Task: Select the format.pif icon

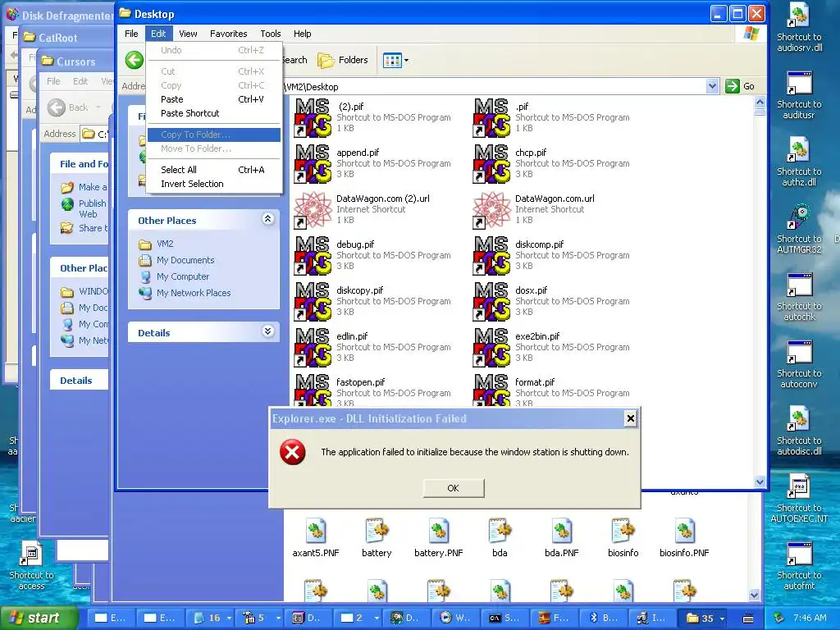Action: click(x=491, y=390)
